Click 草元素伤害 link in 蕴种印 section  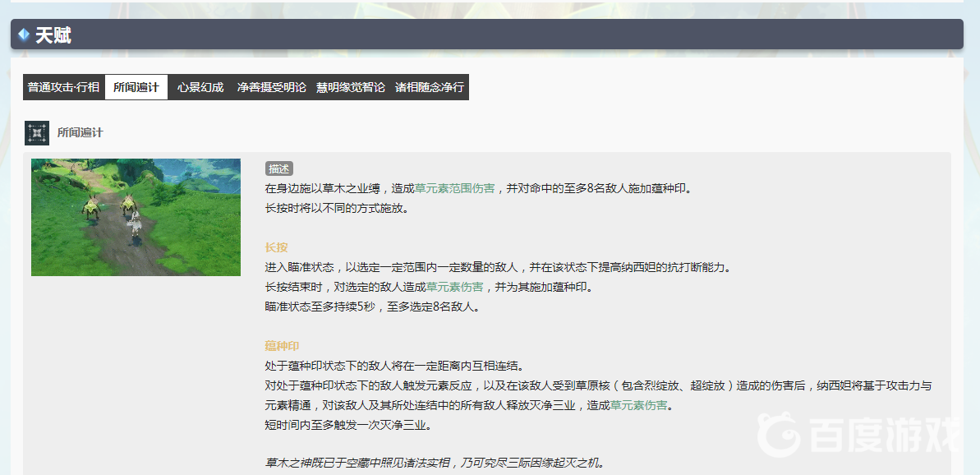point(638,406)
